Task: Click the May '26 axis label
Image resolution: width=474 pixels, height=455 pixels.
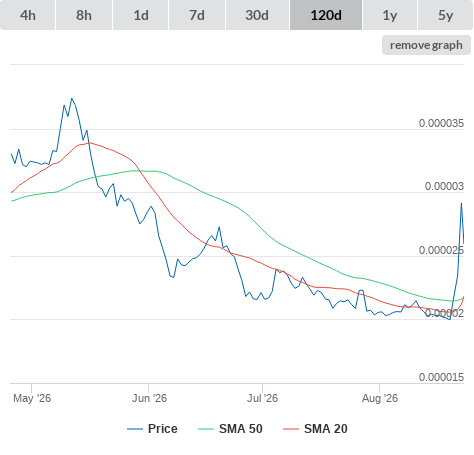Action: coord(32,398)
